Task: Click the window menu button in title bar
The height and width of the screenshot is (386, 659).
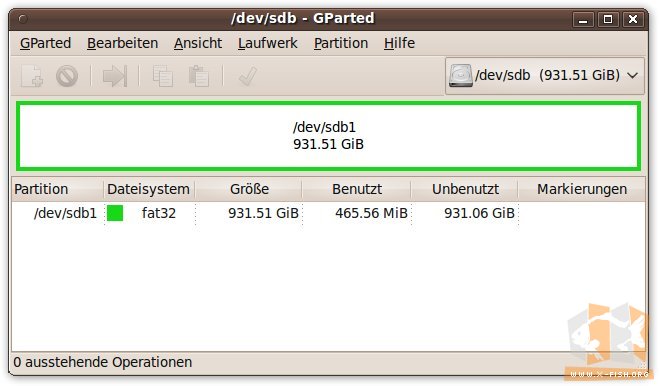Action: click(23, 19)
